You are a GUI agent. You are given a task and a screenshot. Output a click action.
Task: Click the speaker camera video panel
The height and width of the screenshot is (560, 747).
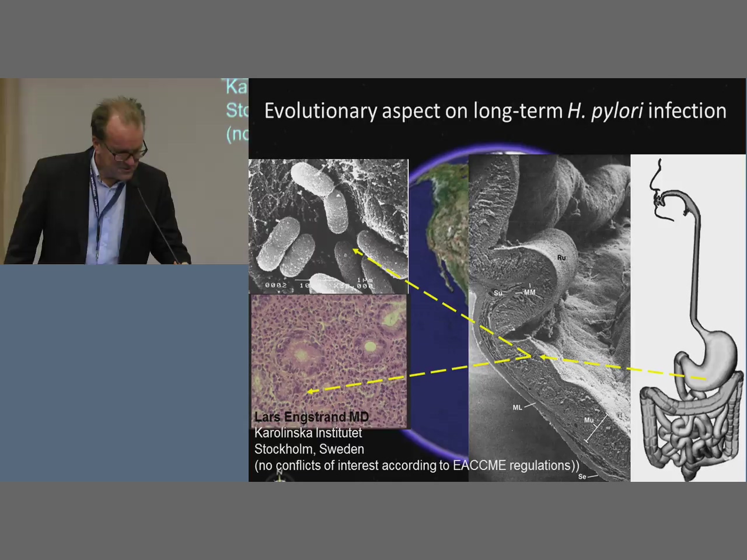point(124,171)
